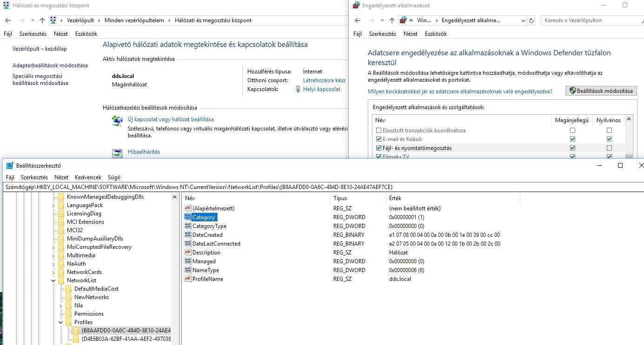Toggle Fájl- és nyomtatómegosztás name checkbox

point(378,148)
